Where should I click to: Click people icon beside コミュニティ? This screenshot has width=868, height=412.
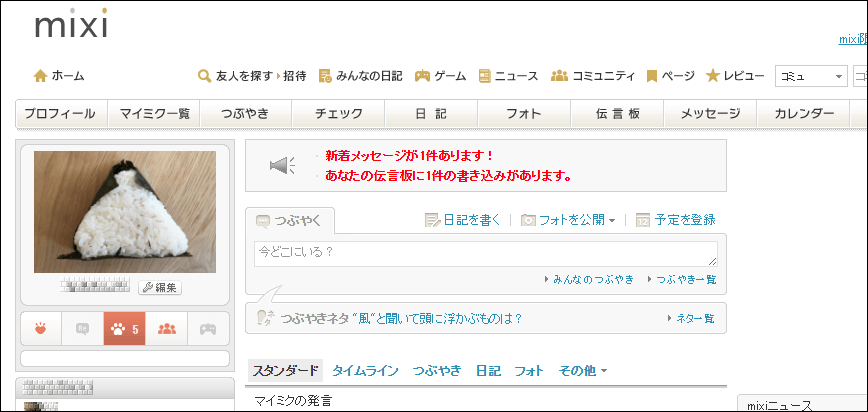click(x=560, y=76)
